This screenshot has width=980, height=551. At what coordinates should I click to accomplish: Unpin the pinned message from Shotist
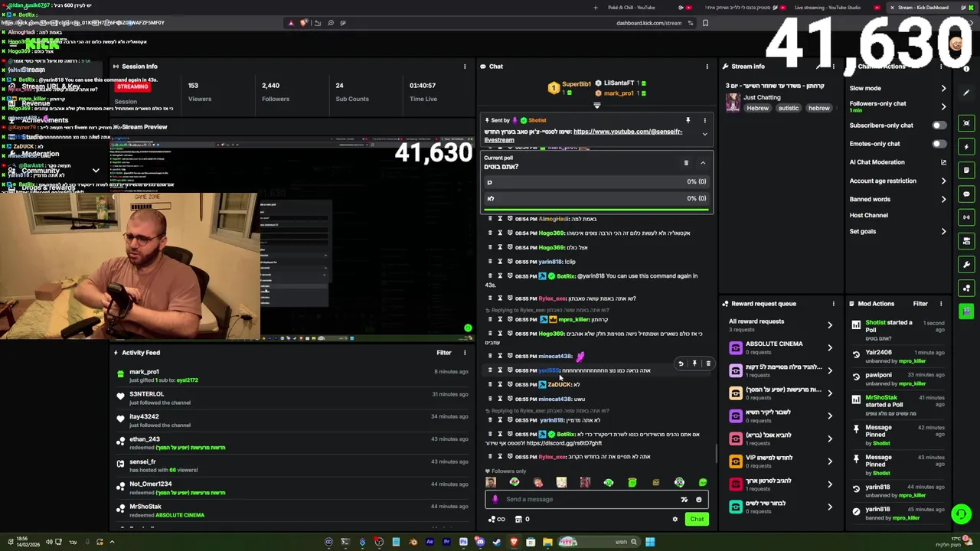pos(688,120)
